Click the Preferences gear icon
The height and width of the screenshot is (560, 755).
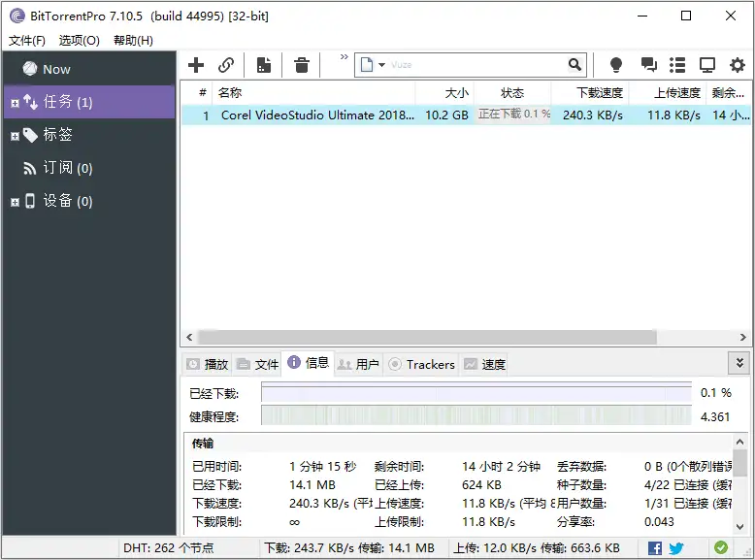click(x=738, y=65)
